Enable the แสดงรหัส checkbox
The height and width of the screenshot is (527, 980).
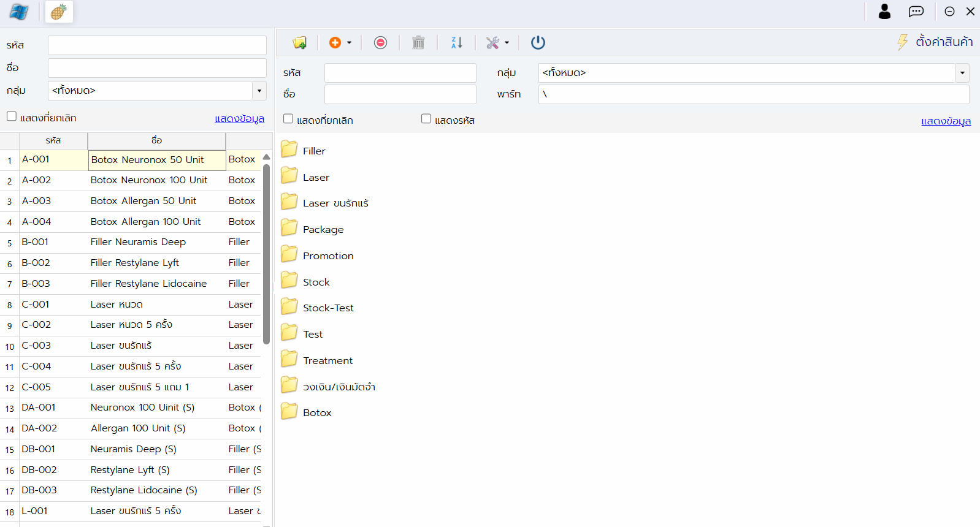(426, 119)
